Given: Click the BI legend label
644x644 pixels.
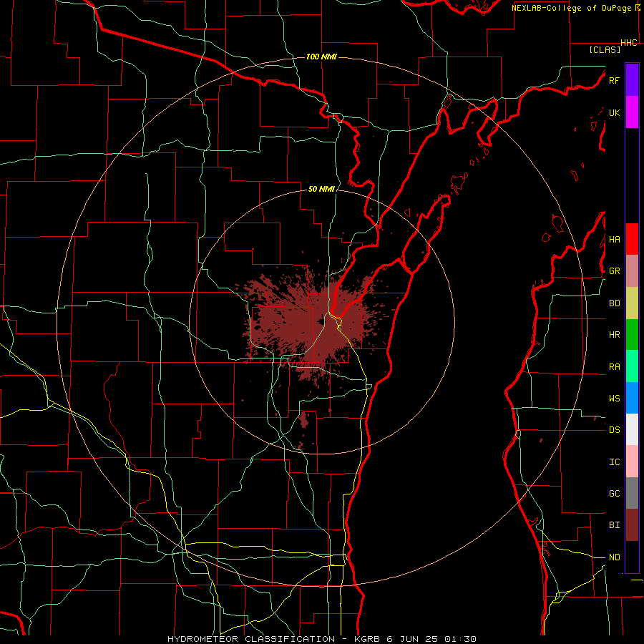Looking at the screenshot, I should (614, 525).
